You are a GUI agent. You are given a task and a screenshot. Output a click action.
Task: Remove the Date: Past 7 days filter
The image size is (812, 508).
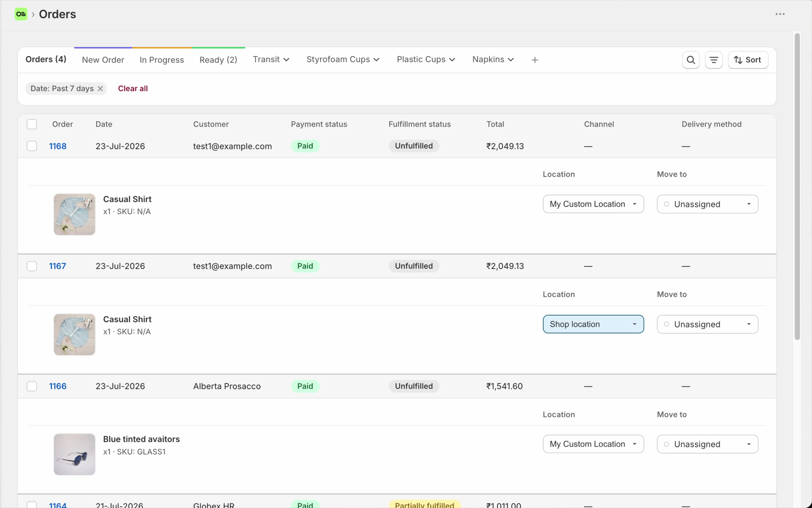coord(100,89)
